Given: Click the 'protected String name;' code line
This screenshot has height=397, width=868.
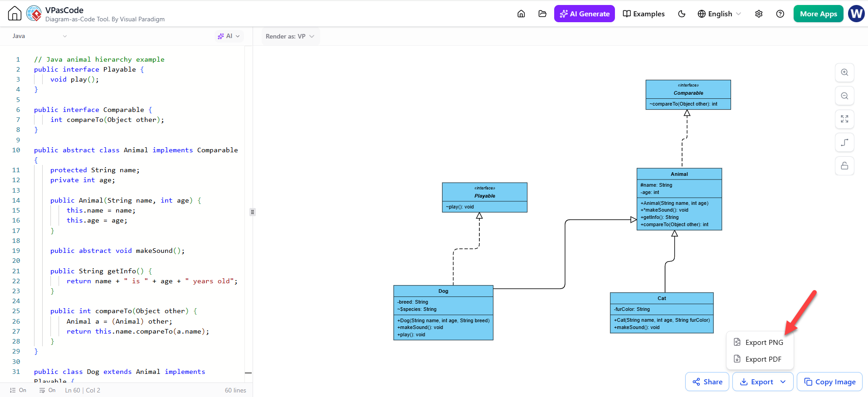Looking at the screenshot, I should [x=95, y=170].
